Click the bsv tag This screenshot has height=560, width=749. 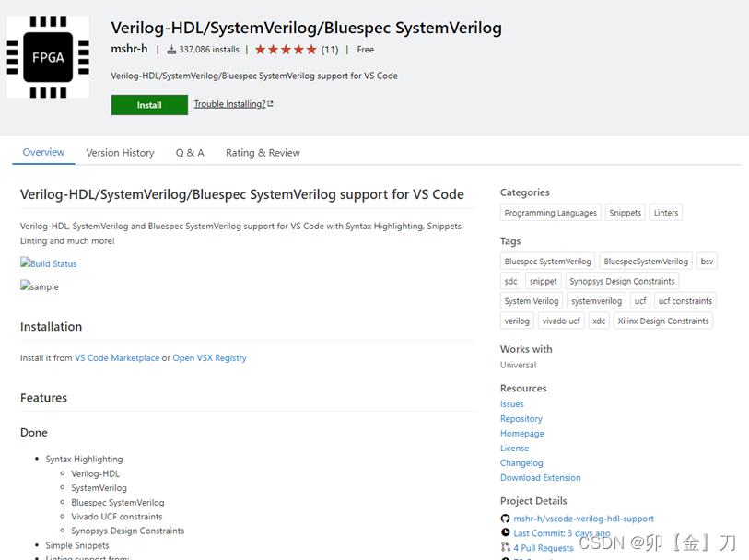pos(707,262)
